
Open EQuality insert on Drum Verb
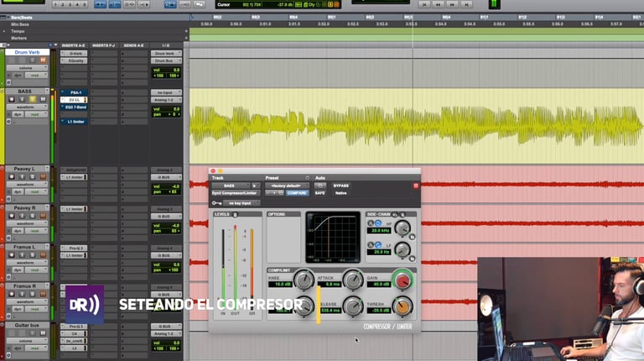click(x=75, y=60)
